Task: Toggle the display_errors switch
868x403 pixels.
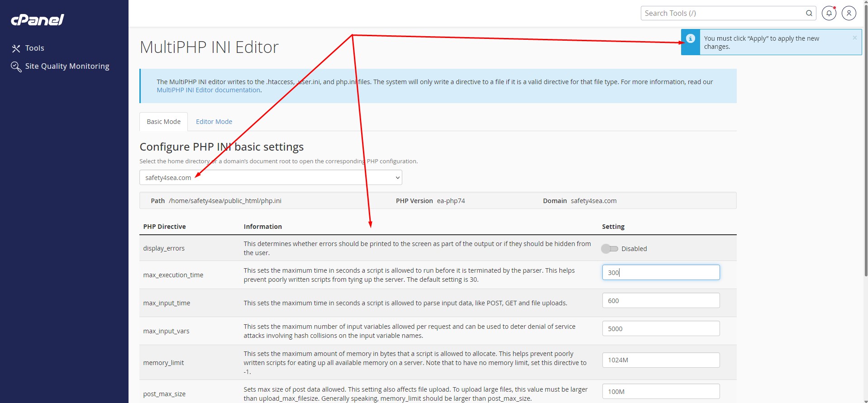Action: pos(609,249)
